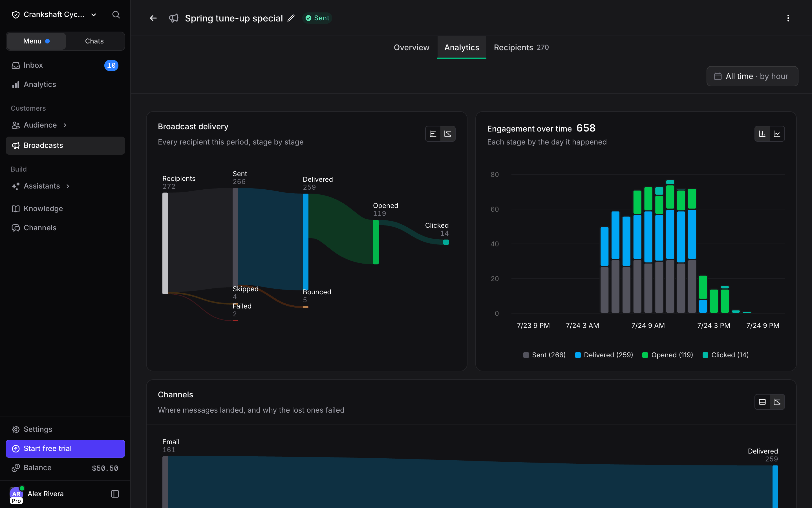
Task: Click Start free trial button
Action: (x=65, y=448)
